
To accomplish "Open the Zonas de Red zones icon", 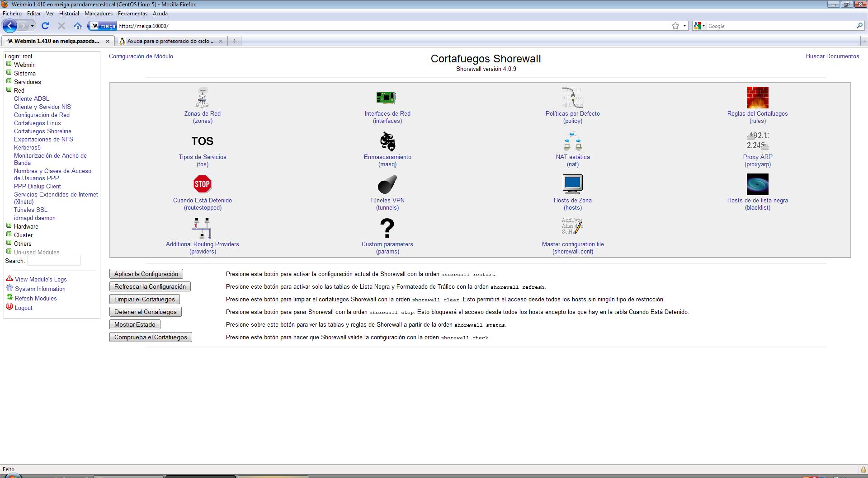I will click(203, 98).
